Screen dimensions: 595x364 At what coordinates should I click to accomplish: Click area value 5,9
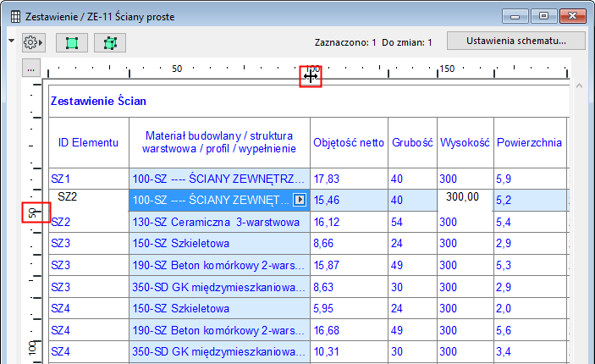tap(504, 179)
